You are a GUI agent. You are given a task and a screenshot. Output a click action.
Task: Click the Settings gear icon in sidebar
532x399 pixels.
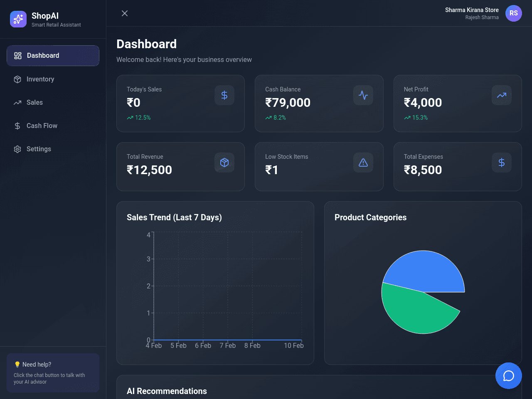coord(17,149)
